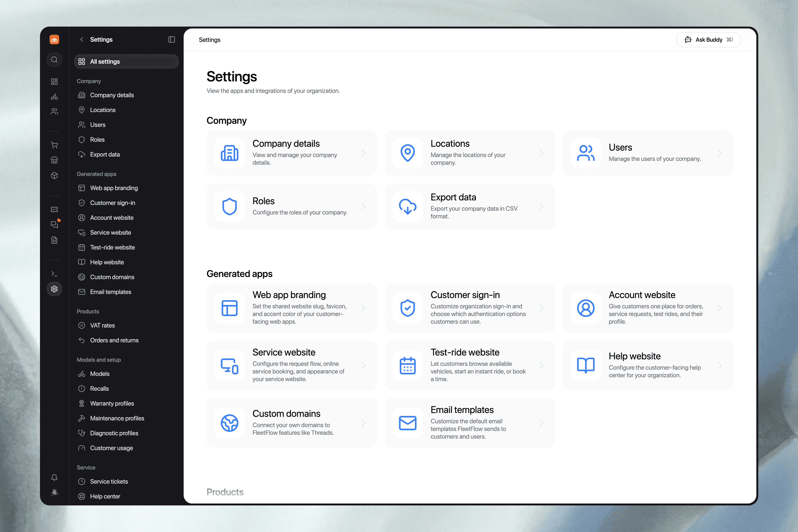Open the Locations card chevron

(542, 153)
